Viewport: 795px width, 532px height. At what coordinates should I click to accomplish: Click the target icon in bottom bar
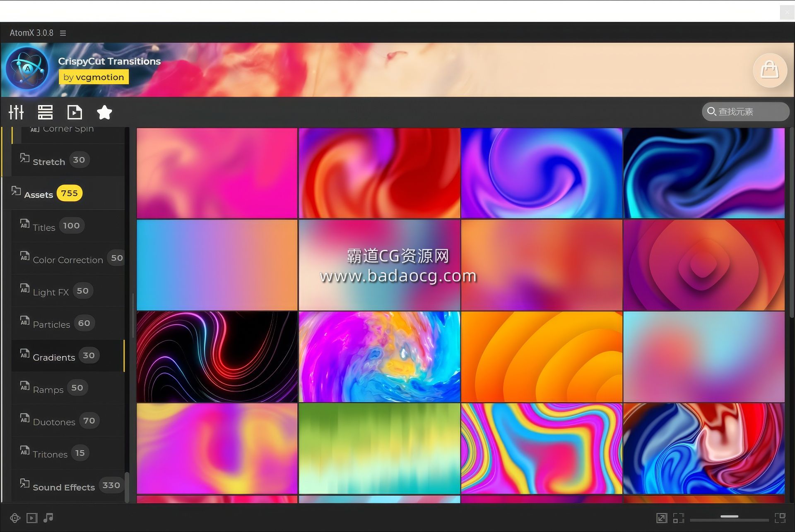click(x=15, y=518)
